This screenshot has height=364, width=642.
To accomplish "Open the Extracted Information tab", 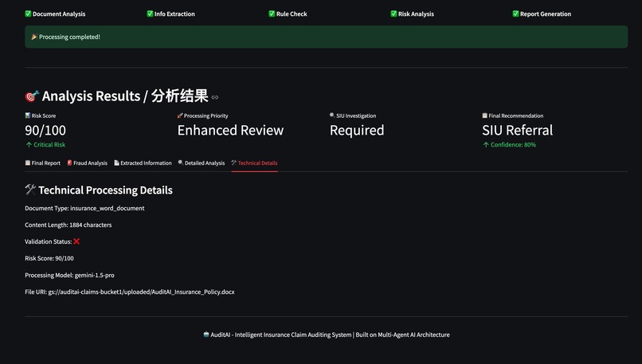I will (x=143, y=163).
